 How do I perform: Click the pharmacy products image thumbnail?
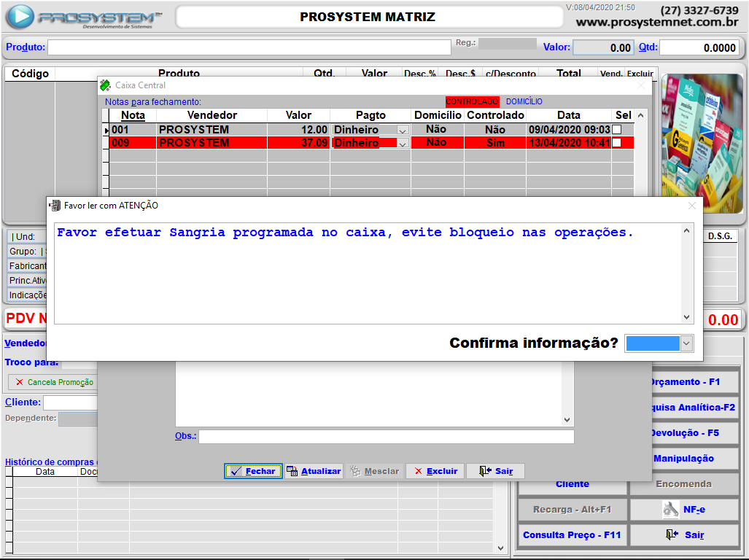702,143
